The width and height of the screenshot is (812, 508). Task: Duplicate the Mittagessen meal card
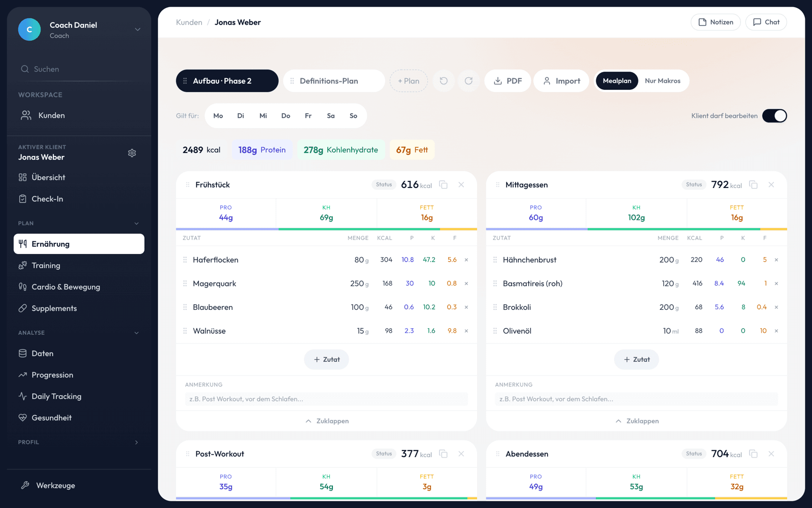[x=753, y=185]
